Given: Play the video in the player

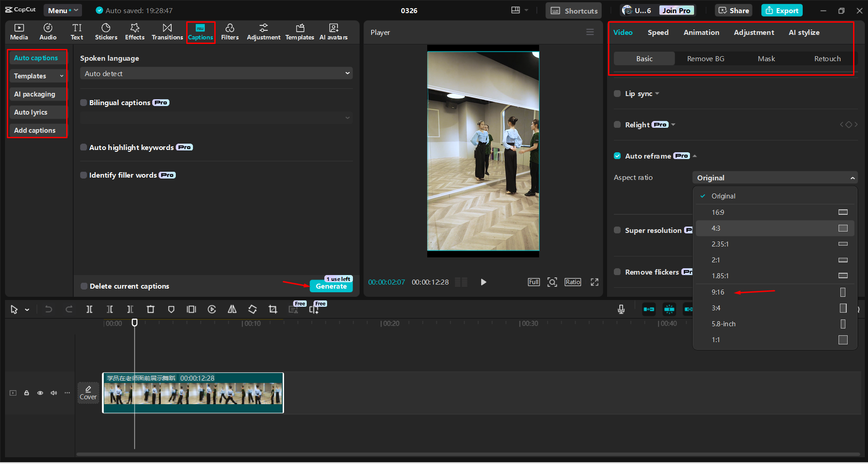Looking at the screenshot, I should point(483,282).
